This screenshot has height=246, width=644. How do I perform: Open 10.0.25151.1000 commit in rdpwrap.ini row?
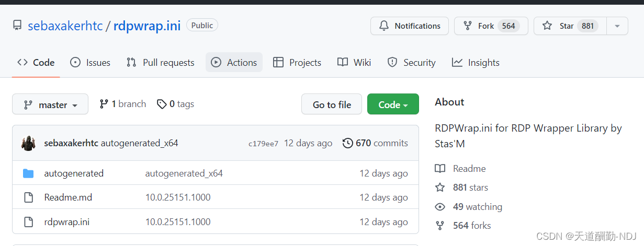pos(178,222)
